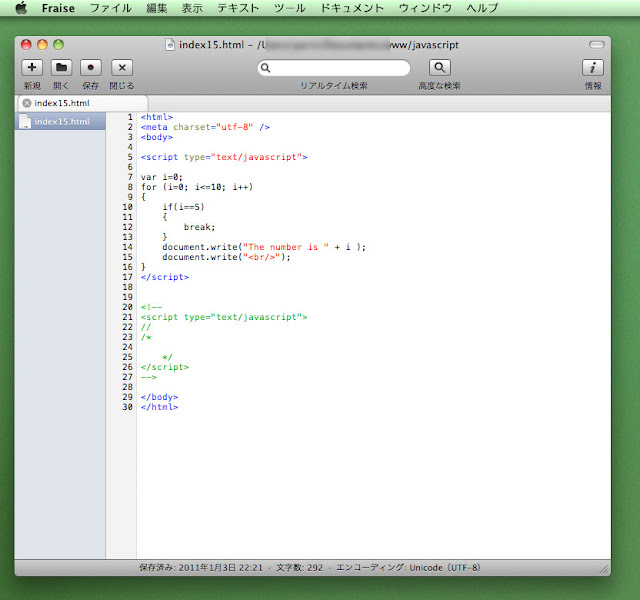Image resolution: width=640 pixels, height=600 pixels.
Task: Select index15.html in the documents sidebar
Action: (60, 122)
